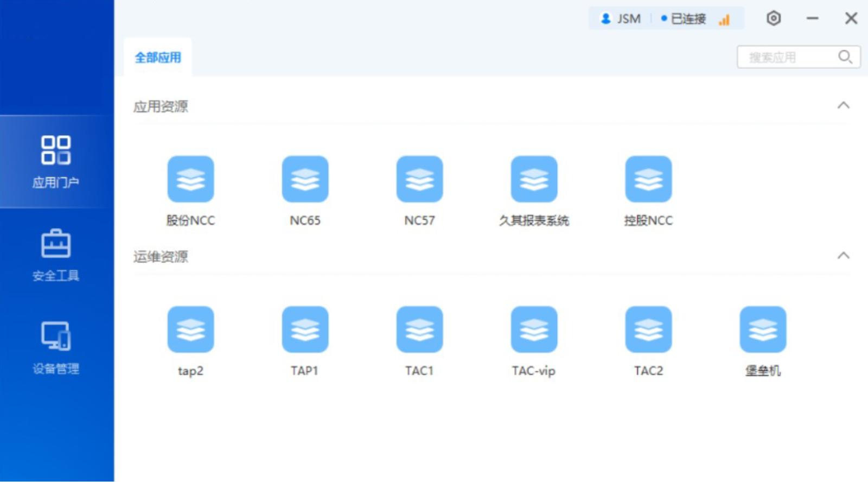Click the JSM user account button

[621, 19]
